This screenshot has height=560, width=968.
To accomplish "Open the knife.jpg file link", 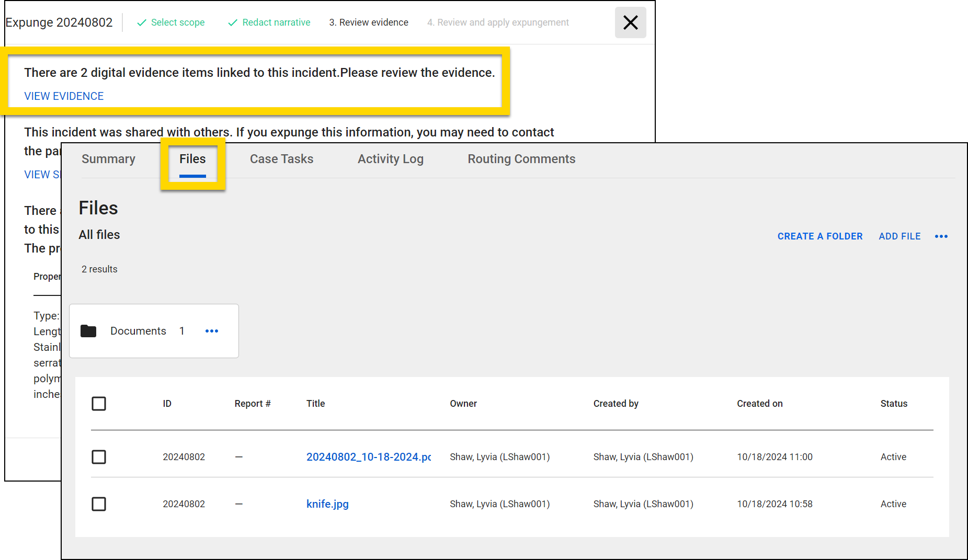I will 327,504.
